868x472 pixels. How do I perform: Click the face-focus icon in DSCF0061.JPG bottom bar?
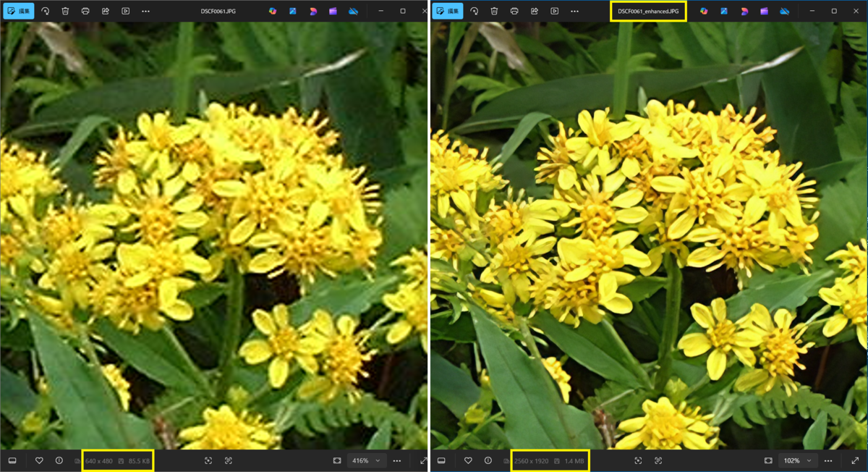(208, 460)
